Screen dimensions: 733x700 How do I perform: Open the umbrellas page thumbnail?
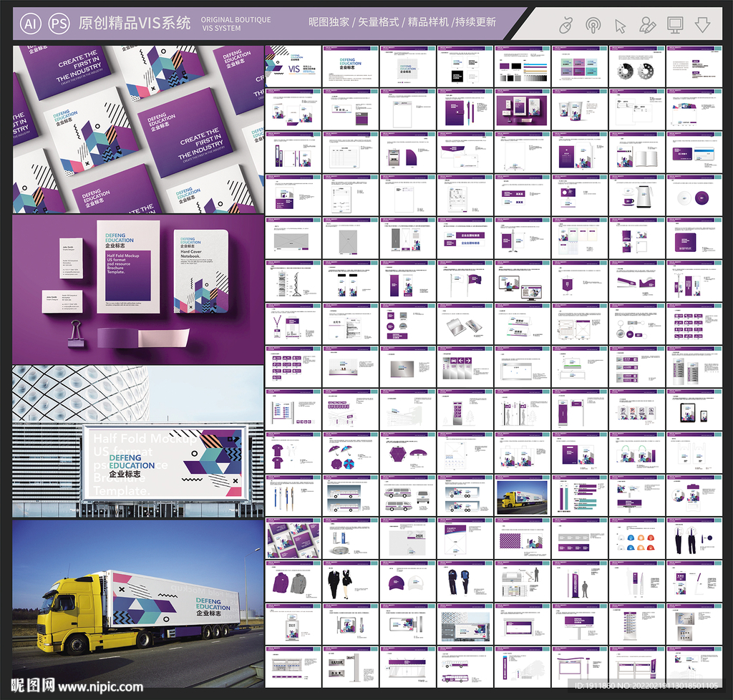click(351, 452)
